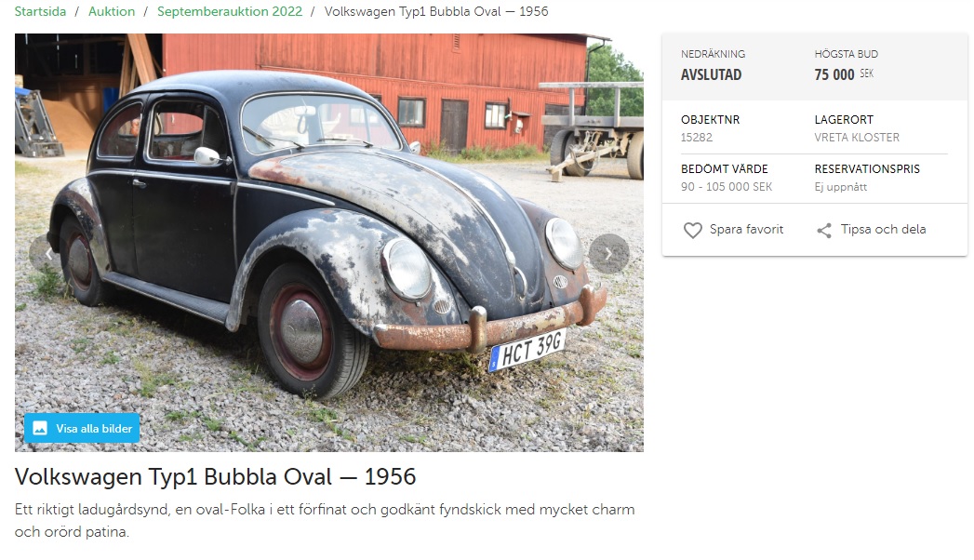The image size is (974, 560).
Task: Open the Volkswagen Beetle main photo
Action: [329, 242]
